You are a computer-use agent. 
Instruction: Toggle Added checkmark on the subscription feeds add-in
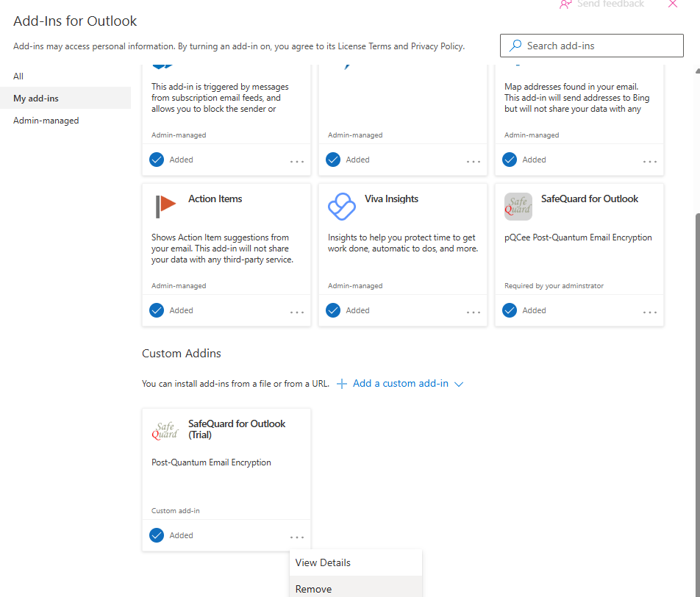(157, 160)
